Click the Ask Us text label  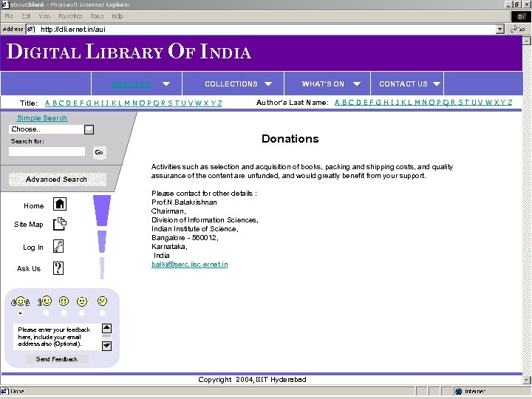tap(29, 269)
